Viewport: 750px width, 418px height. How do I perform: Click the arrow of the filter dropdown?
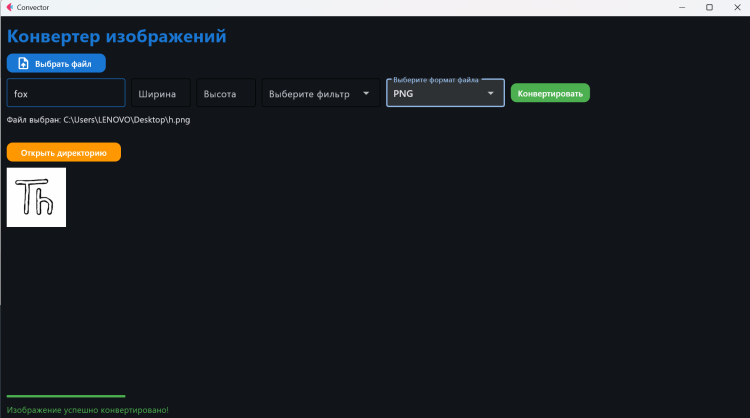point(365,93)
